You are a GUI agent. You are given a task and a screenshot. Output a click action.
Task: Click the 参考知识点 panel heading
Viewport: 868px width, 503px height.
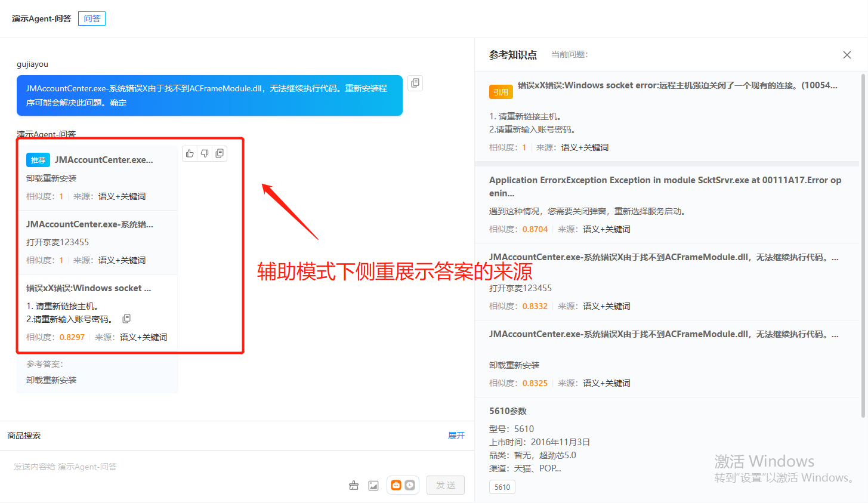coord(513,55)
